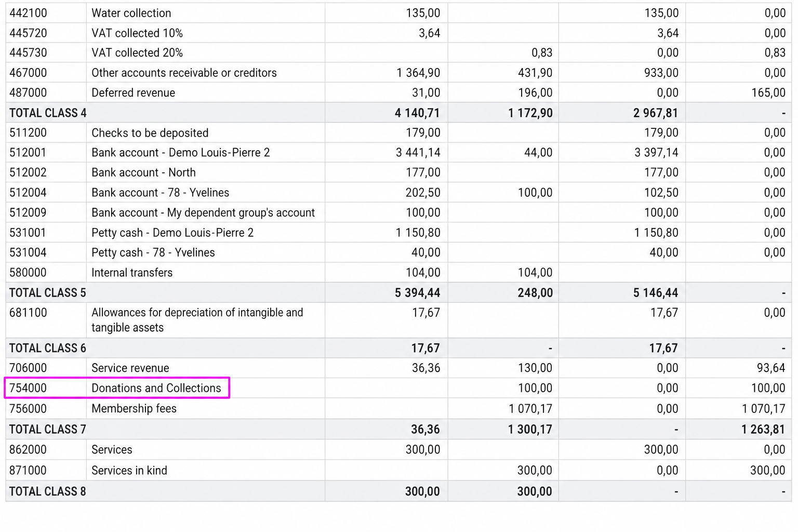The image size is (798, 532).
Task: Click the "3 441,14" amount
Action: tap(418, 153)
